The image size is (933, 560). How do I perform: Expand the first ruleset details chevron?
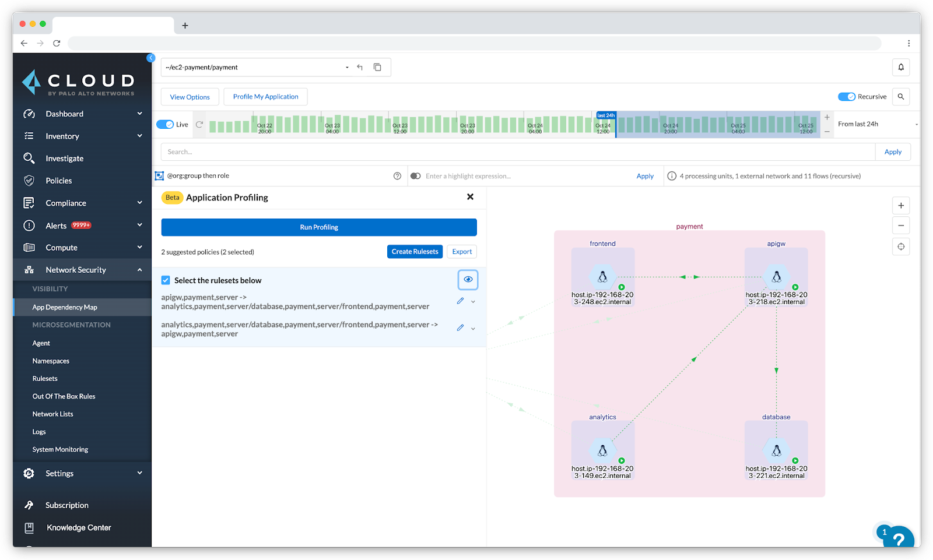[x=473, y=302]
